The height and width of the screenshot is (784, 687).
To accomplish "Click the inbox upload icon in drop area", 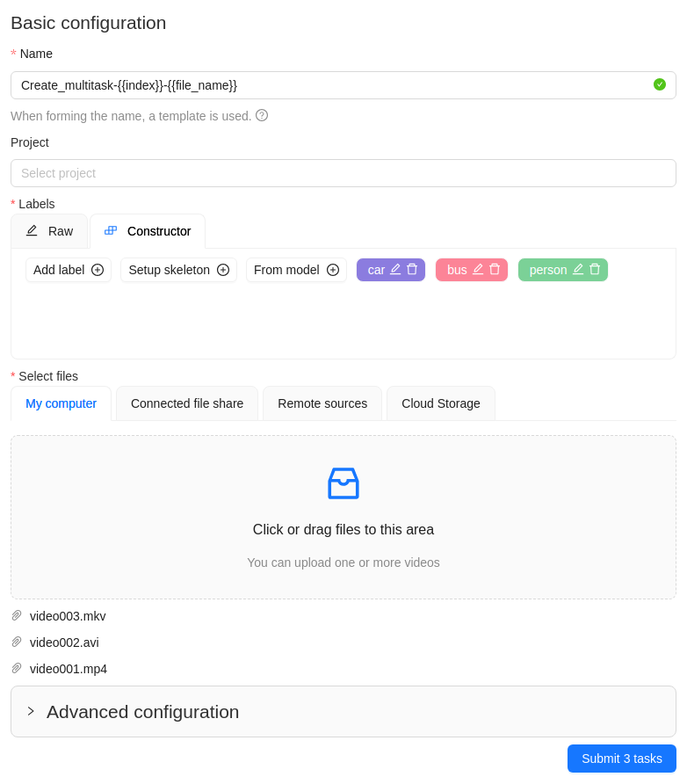I will click(x=343, y=483).
